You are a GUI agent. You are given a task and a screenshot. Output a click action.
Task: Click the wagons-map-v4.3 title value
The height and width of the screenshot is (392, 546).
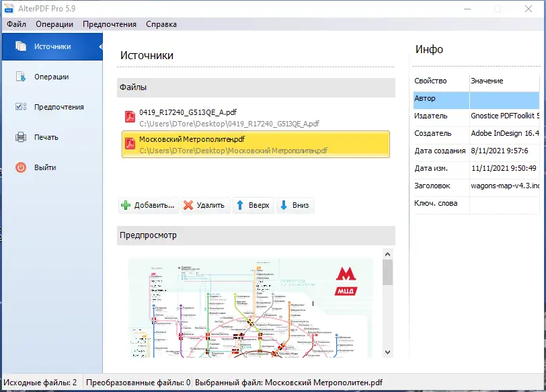point(504,186)
